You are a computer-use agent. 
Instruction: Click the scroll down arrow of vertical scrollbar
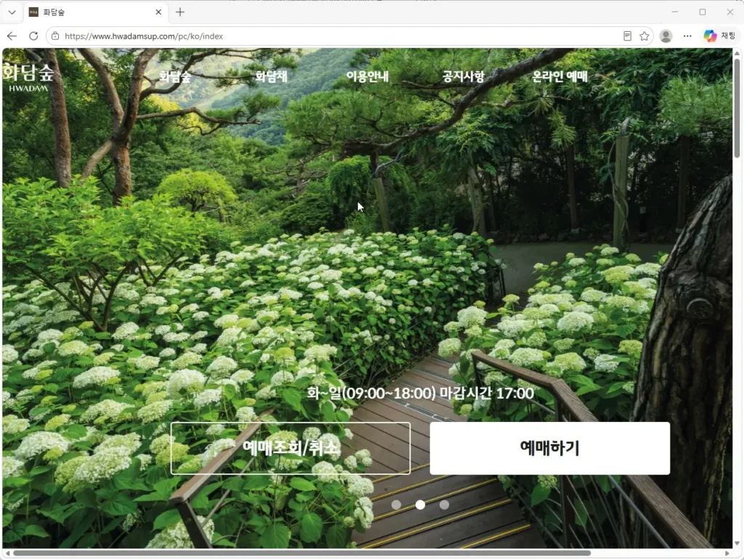coord(737,543)
